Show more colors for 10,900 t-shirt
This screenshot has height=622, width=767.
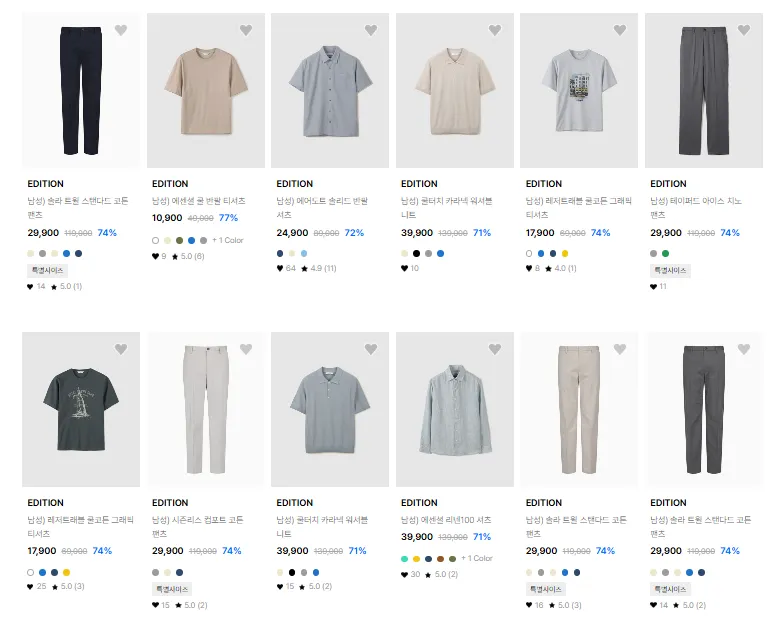tap(227, 240)
